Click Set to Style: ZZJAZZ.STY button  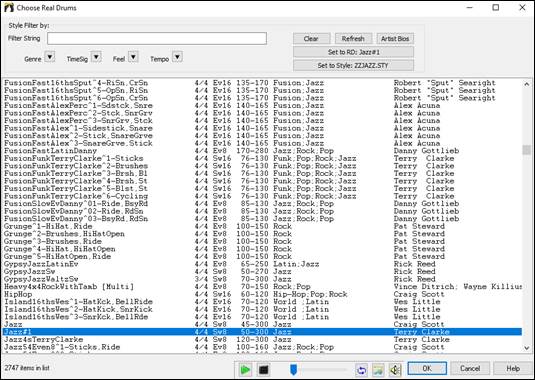(x=353, y=65)
